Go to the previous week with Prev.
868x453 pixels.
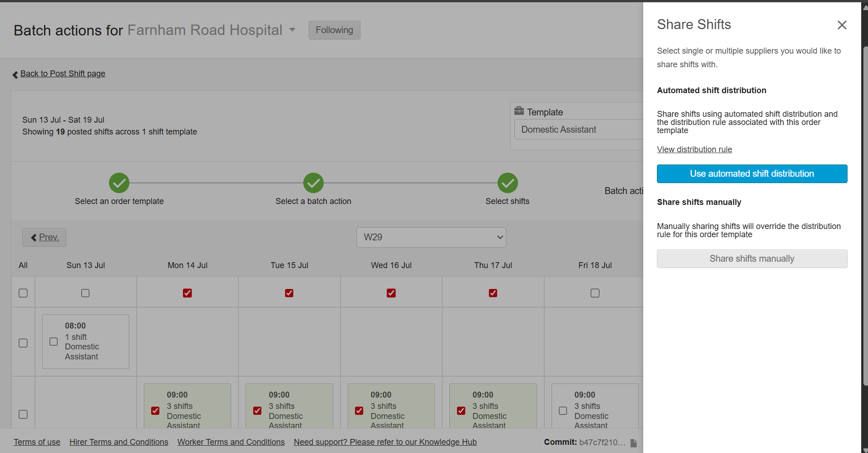pyautogui.click(x=44, y=237)
